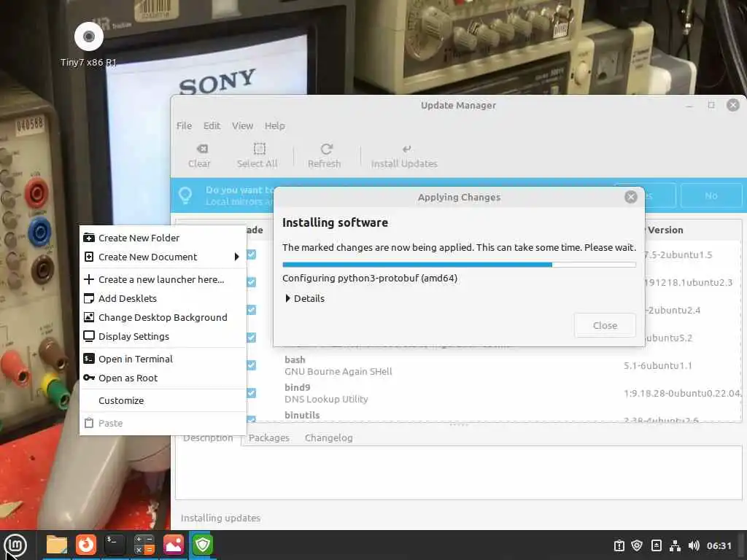Select Customize in the context menu
The height and width of the screenshot is (560, 747).
point(163,400)
